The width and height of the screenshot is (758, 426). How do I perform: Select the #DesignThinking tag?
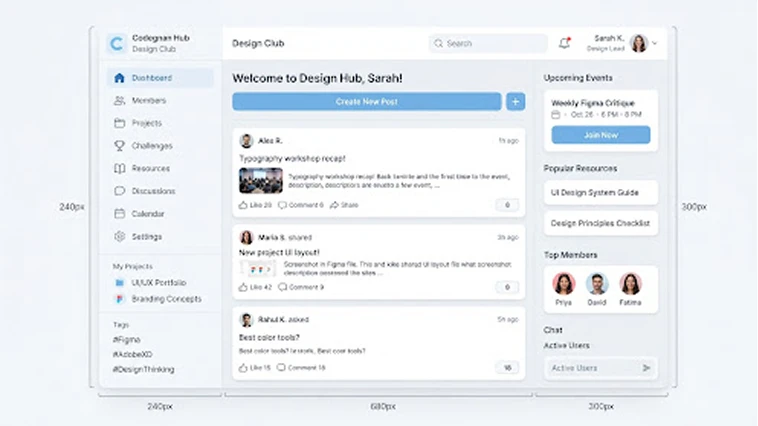point(144,369)
